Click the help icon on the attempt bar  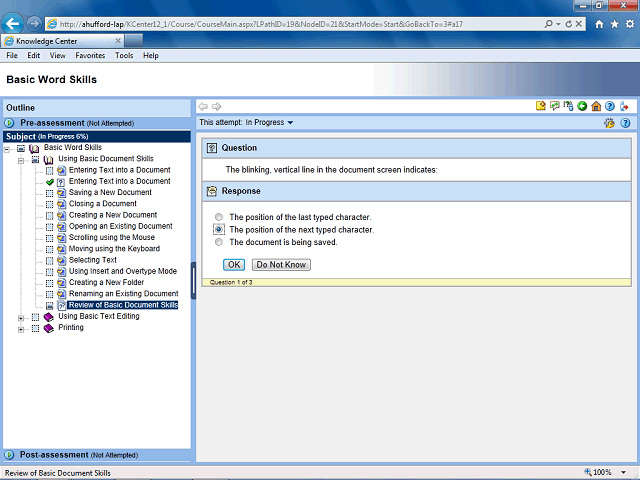pos(625,123)
